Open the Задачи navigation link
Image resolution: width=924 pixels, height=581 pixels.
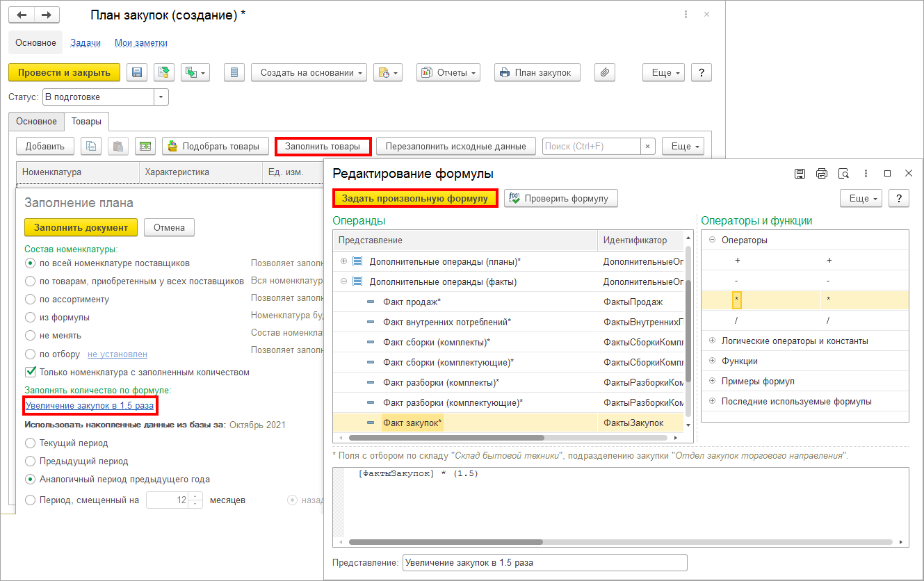coord(86,42)
